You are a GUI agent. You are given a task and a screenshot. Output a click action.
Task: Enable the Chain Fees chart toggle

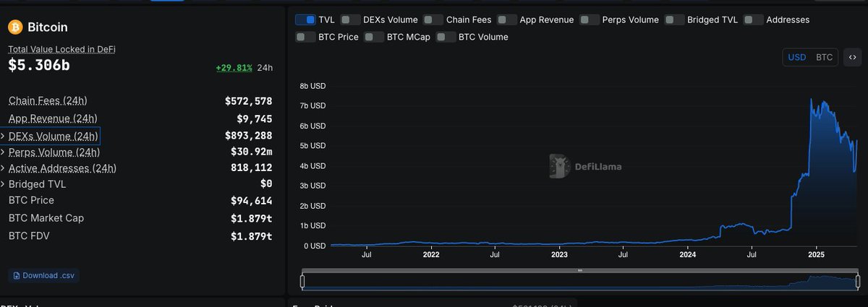[433, 20]
